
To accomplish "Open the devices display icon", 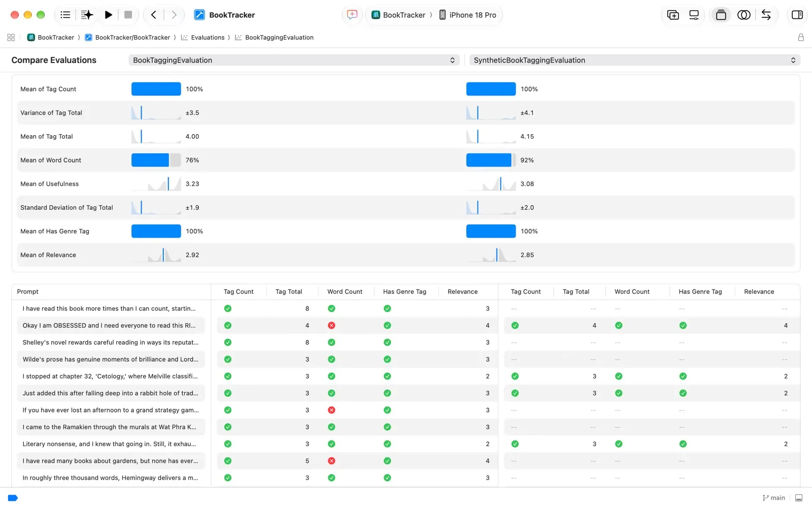I will click(694, 15).
